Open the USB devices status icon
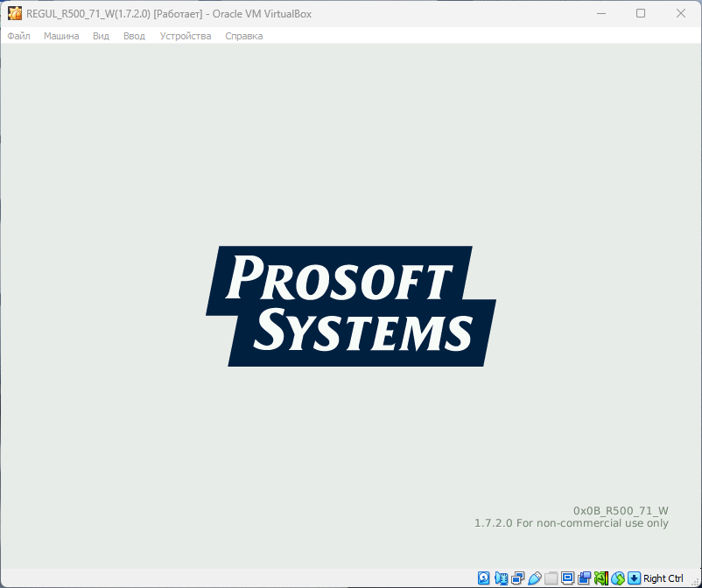Viewport: 702px width, 588px height. [x=534, y=578]
